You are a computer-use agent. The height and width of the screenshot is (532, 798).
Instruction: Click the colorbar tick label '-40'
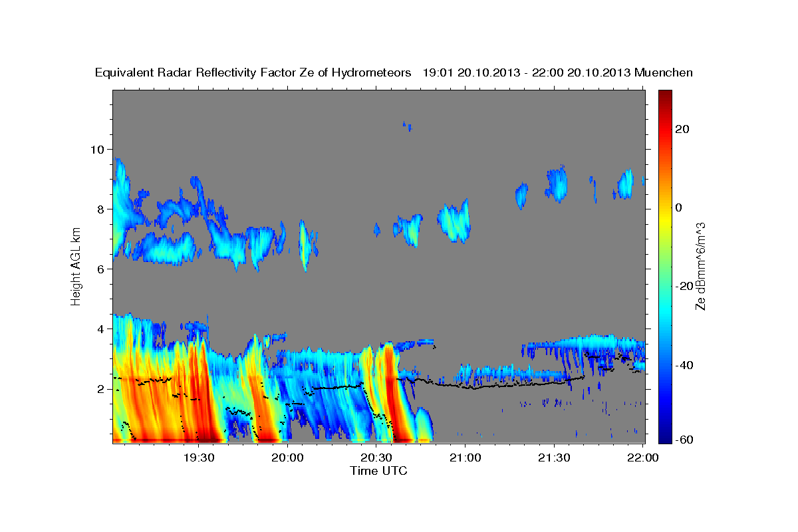point(684,364)
